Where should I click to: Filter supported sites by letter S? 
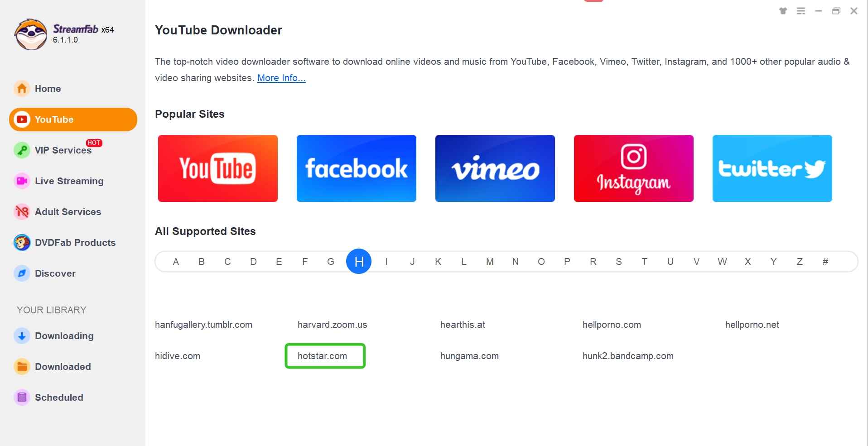tap(619, 262)
